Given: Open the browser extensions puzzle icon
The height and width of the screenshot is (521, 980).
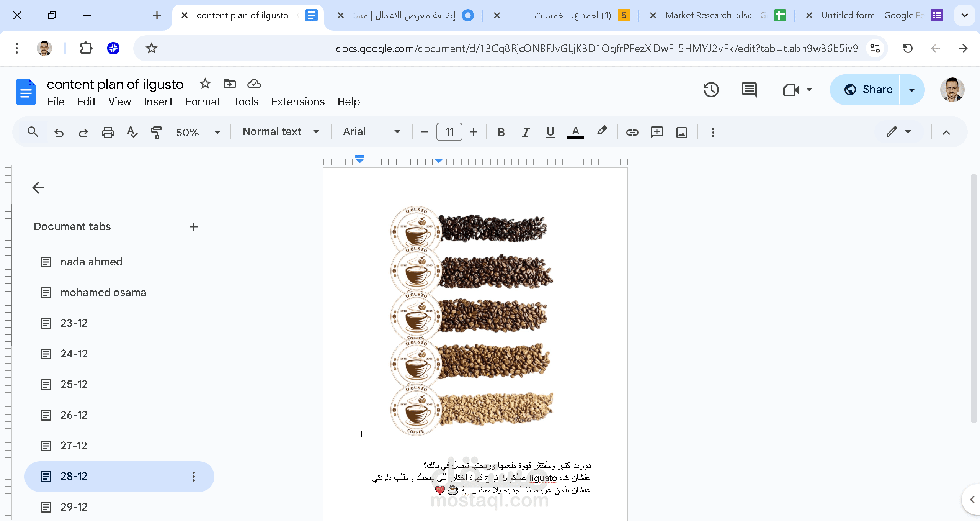Looking at the screenshot, I should pos(86,48).
